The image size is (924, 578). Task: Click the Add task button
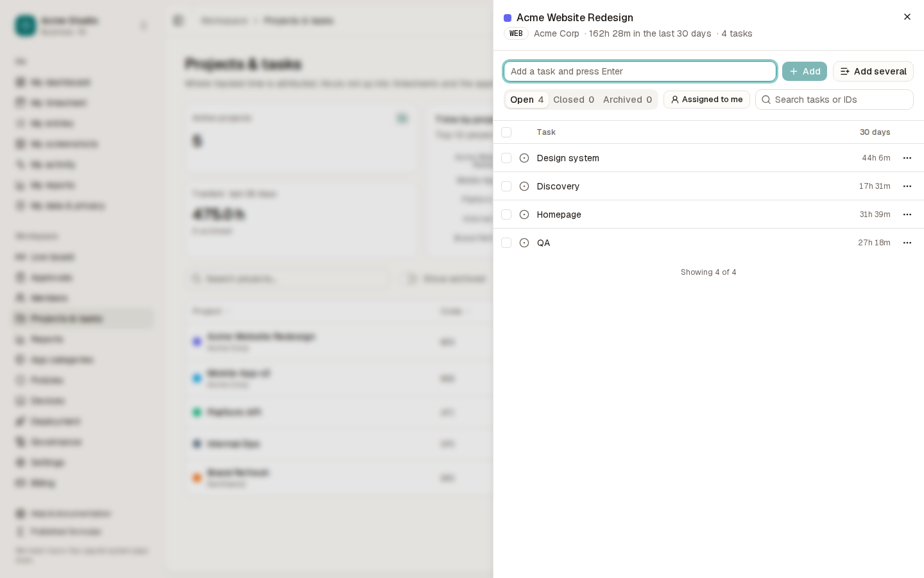coord(804,71)
